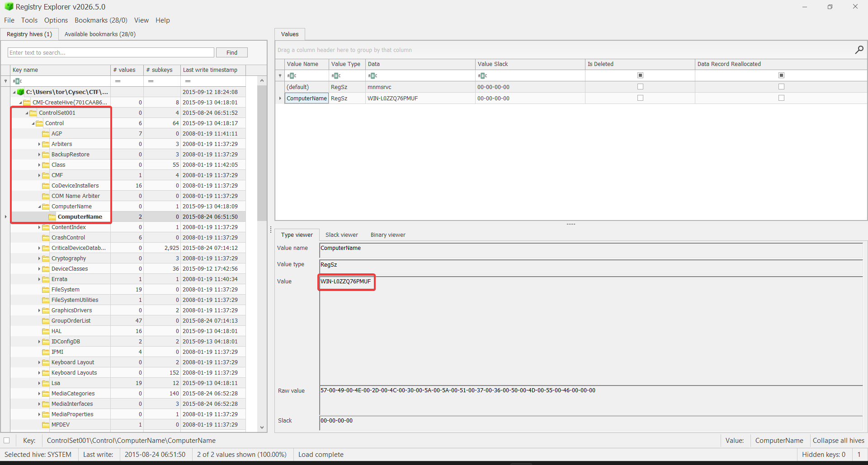Viewport: 868px width, 465px height.
Task: Click the Value Name column filter icon
Action: [x=292, y=75]
